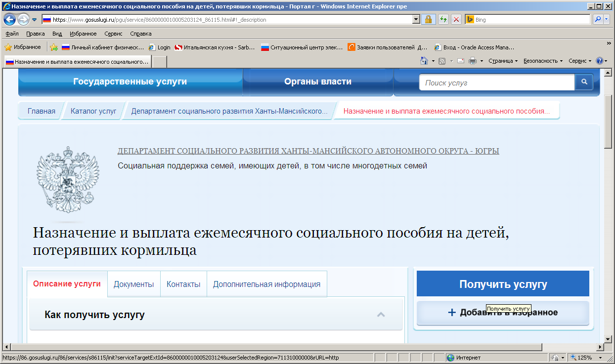This screenshot has height=364, width=615.
Task: Open the Страница command bar dropdown
Action: coord(503,61)
